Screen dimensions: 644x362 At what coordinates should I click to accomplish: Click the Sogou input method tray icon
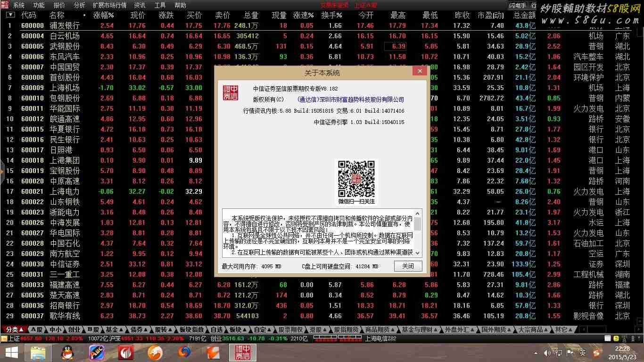click(x=596, y=353)
